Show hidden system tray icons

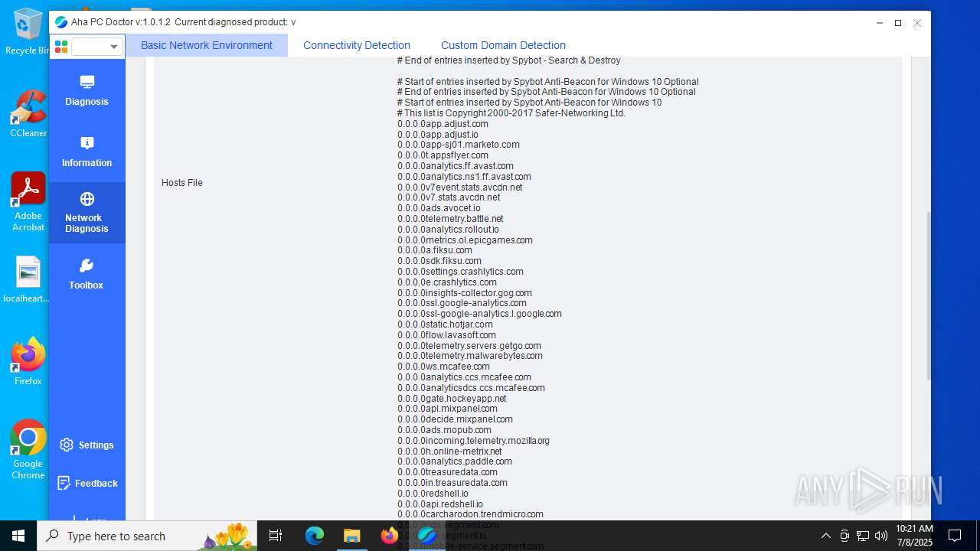(826, 536)
